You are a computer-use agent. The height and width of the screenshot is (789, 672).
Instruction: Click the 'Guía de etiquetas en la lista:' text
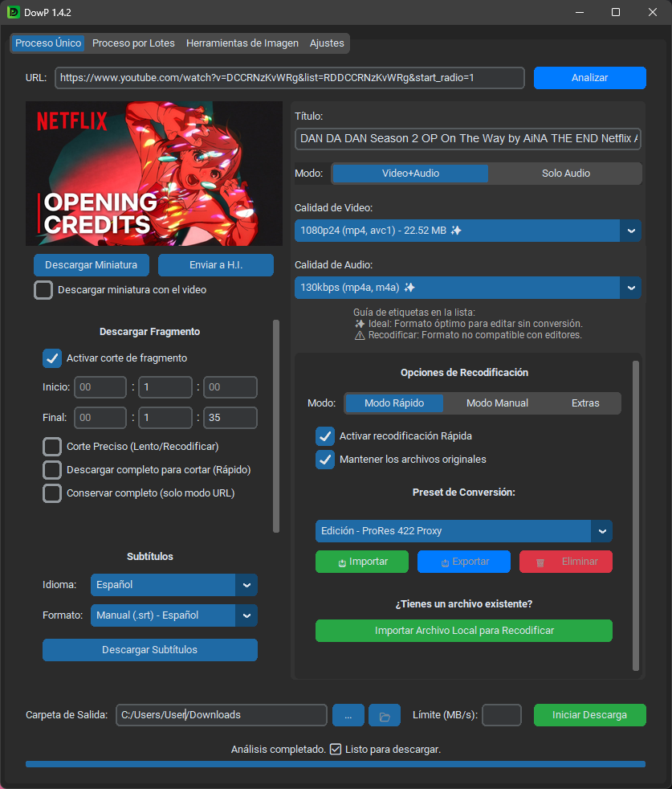414,313
